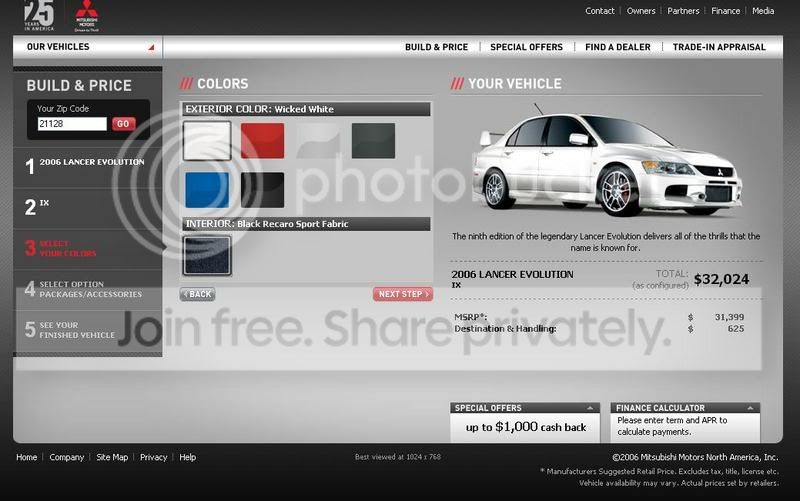This screenshot has width=800, height=501.
Task: Select the black exterior color swatch
Action: (x=262, y=190)
